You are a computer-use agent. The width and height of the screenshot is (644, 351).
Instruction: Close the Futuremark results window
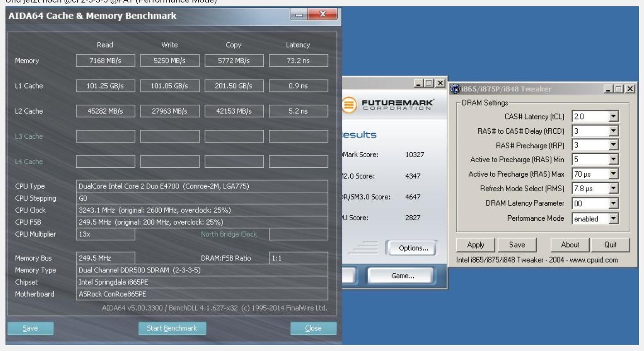(x=440, y=83)
